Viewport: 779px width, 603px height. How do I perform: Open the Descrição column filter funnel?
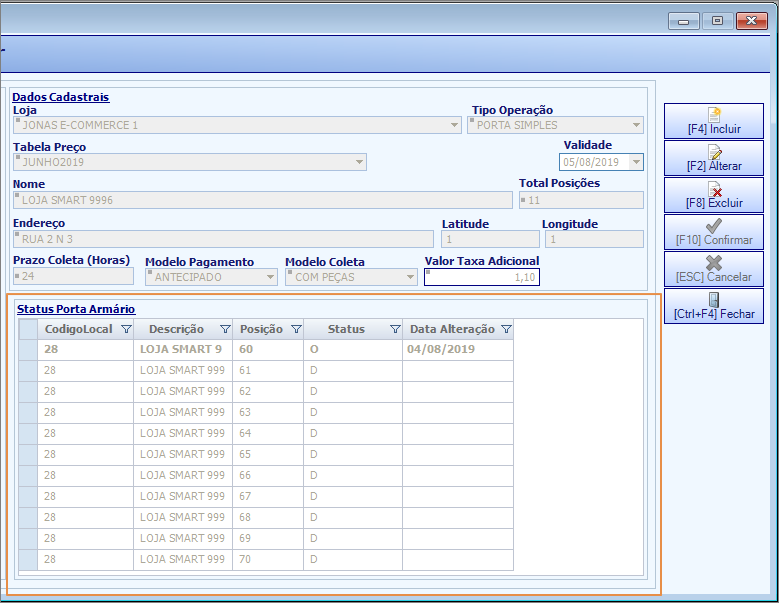tap(225, 329)
